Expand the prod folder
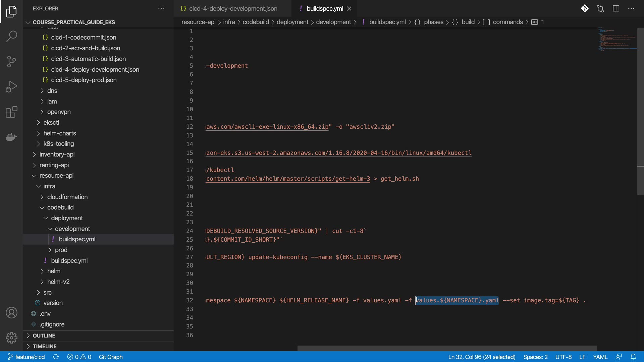Viewport: 644px width, 362px height. pos(61,250)
